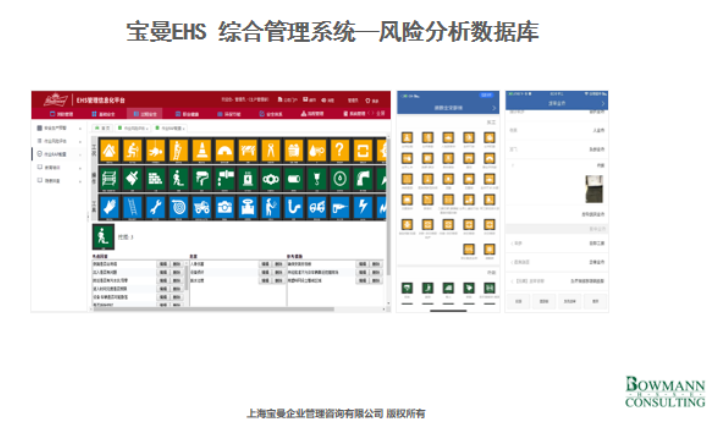This screenshot has height=422, width=711.
Task: Click the large green kneeling worker image
Action: (x=103, y=237)
